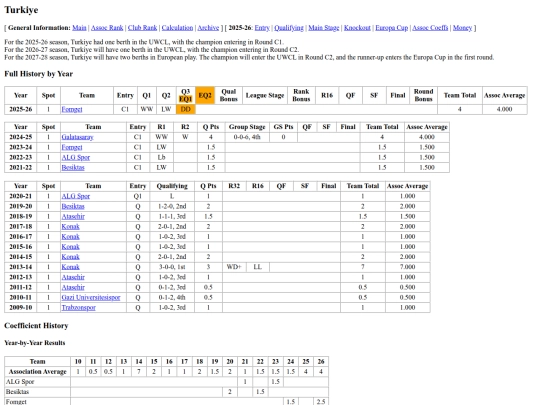
Task: Open Atasehir link in 2012-13 row
Action: pyautogui.click(x=73, y=277)
